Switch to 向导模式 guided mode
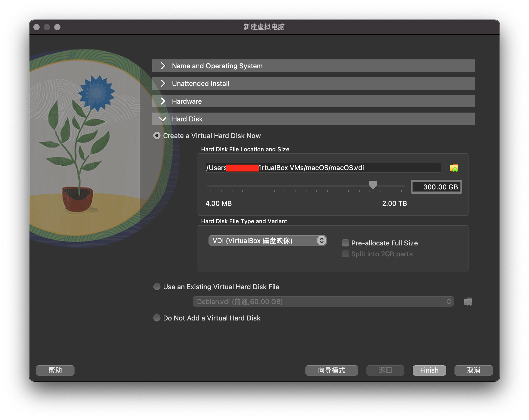The width and height of the screenshot is (529, 420). (331, 370)
